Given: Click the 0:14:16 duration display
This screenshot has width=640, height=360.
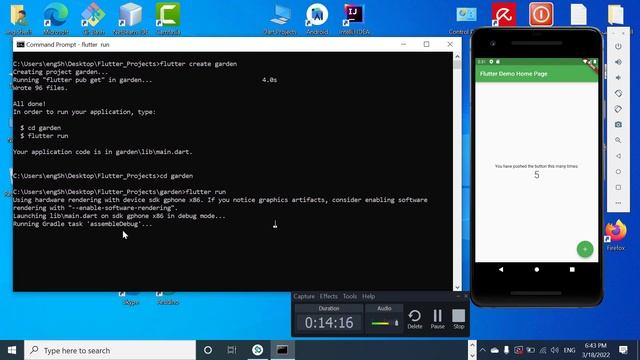Looking at the screenshot, I should click(329, 323).
